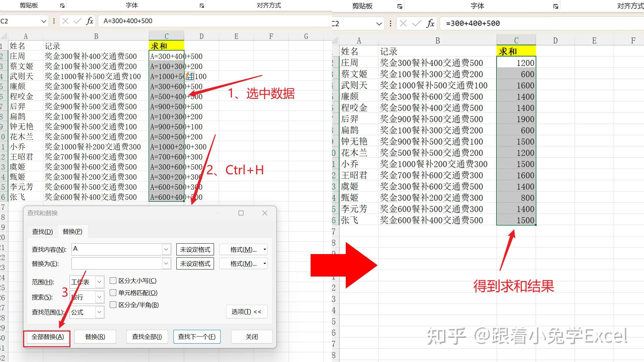Click the enter checkmark icon in left formula bar
Viewport: 644px width, 362px height.
(x=77, y=21)
